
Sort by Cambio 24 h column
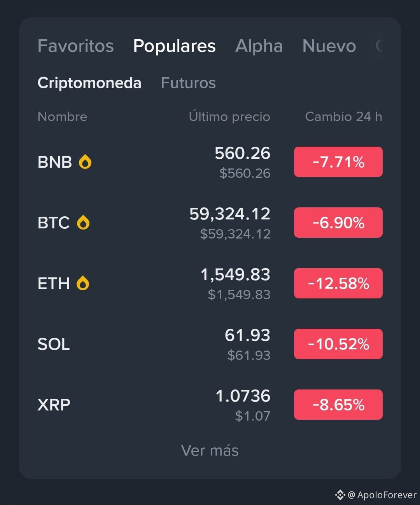(x=343, y=116)
